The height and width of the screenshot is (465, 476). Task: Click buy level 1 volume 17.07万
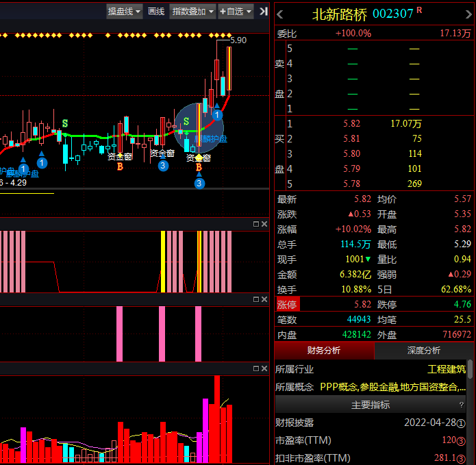[406, 123]
